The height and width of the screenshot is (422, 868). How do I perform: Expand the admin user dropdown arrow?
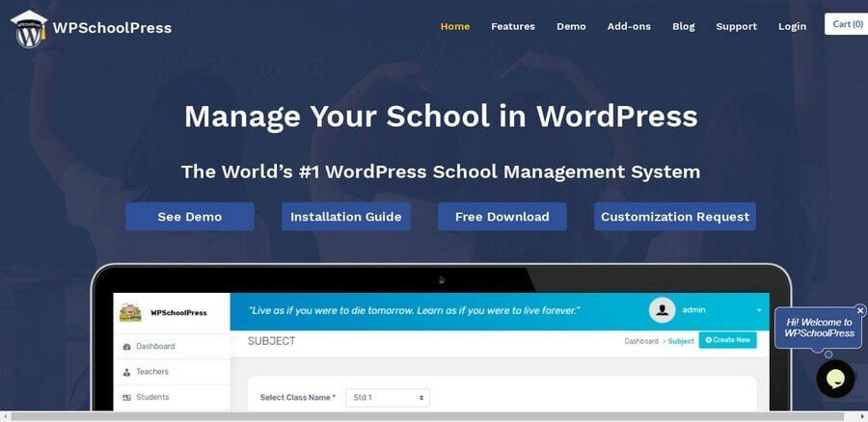pos(759,310)
